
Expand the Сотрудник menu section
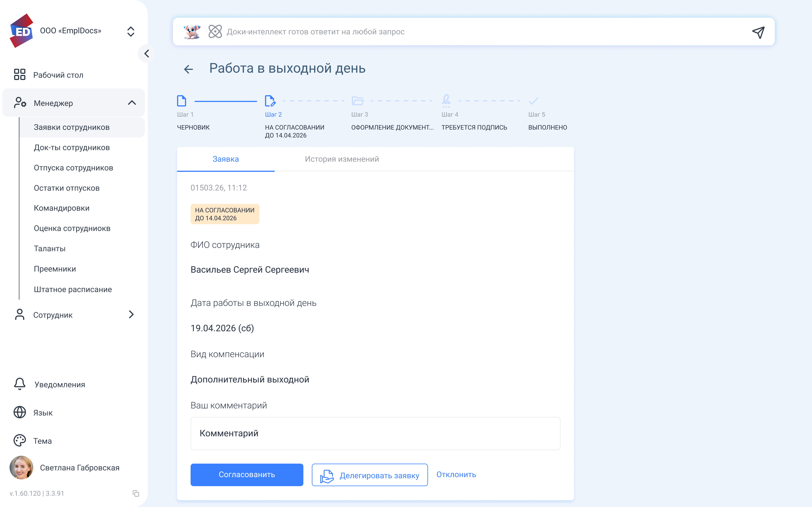point(131,315)
